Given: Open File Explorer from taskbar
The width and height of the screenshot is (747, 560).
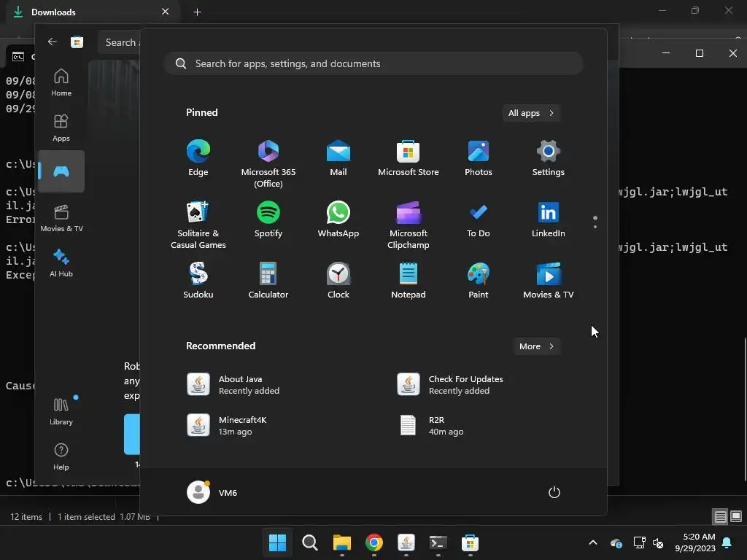Looking at the screenshot, I should (x=341, y=542).
